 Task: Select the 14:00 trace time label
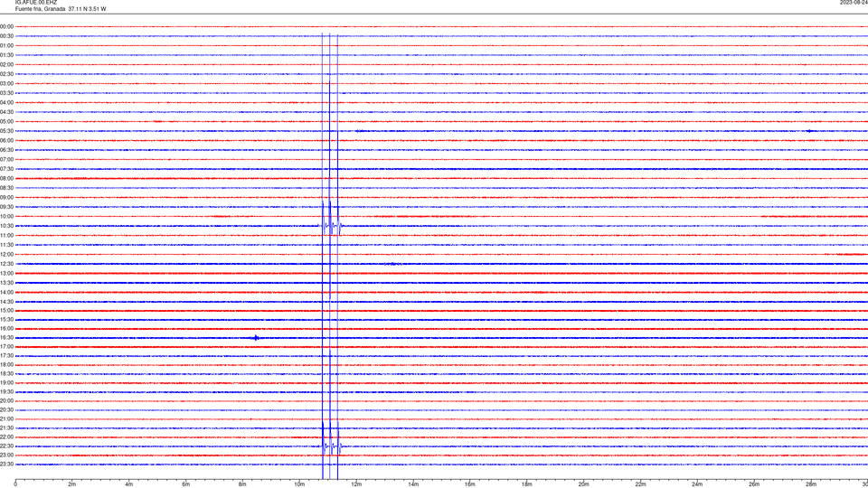click(6, 292)
